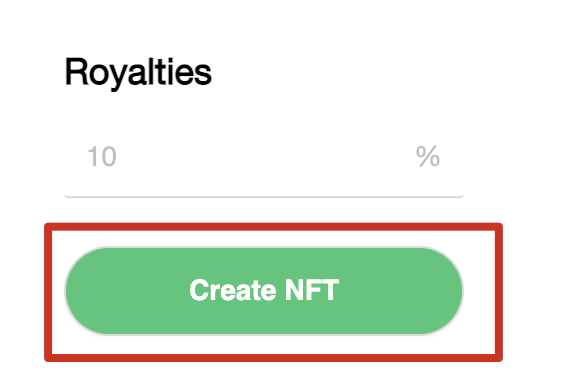The image size is (562, 392).
Task: Click the word Create on the green button
Action: coord(233,290)
